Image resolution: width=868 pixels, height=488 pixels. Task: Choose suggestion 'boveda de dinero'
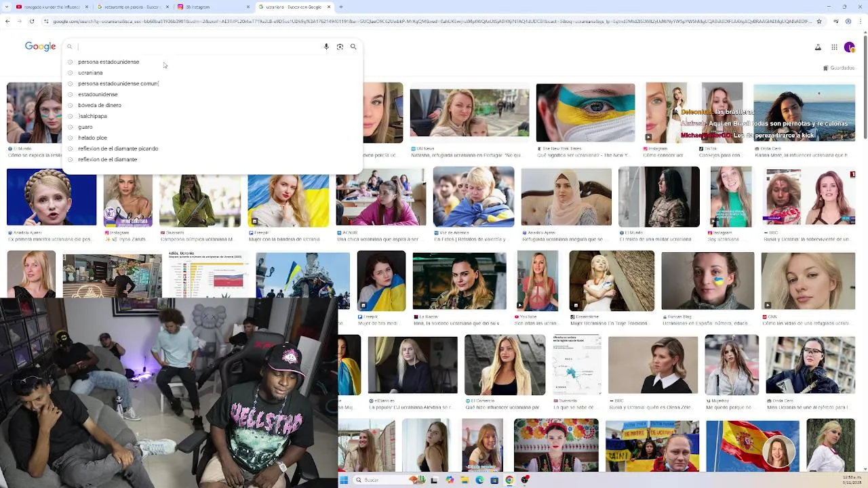point(100,105)
